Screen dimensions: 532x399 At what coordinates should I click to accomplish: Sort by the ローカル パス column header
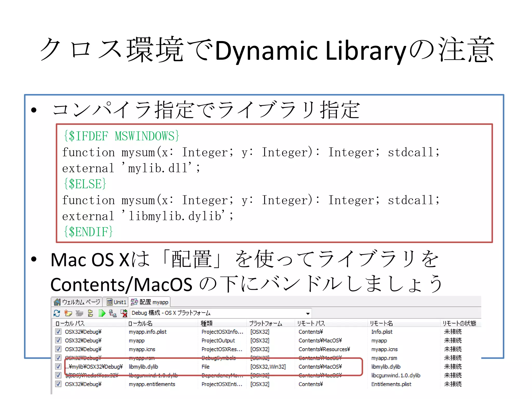89,323
